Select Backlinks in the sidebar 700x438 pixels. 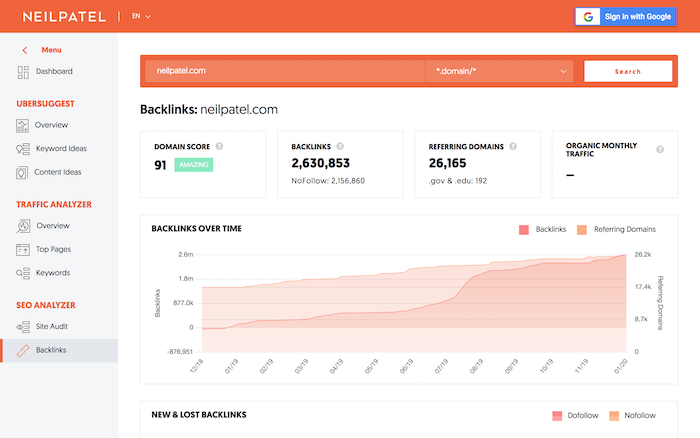[x=59, y=350]
